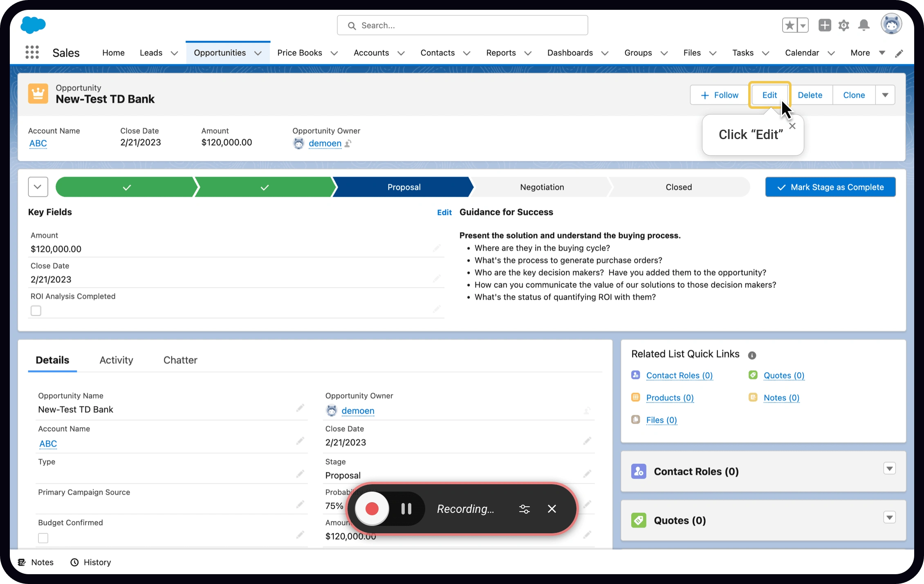Open the Setup gear icon
Image resolution: width=924 pixels, height=584 pixels.
click(x=843, y=25)
